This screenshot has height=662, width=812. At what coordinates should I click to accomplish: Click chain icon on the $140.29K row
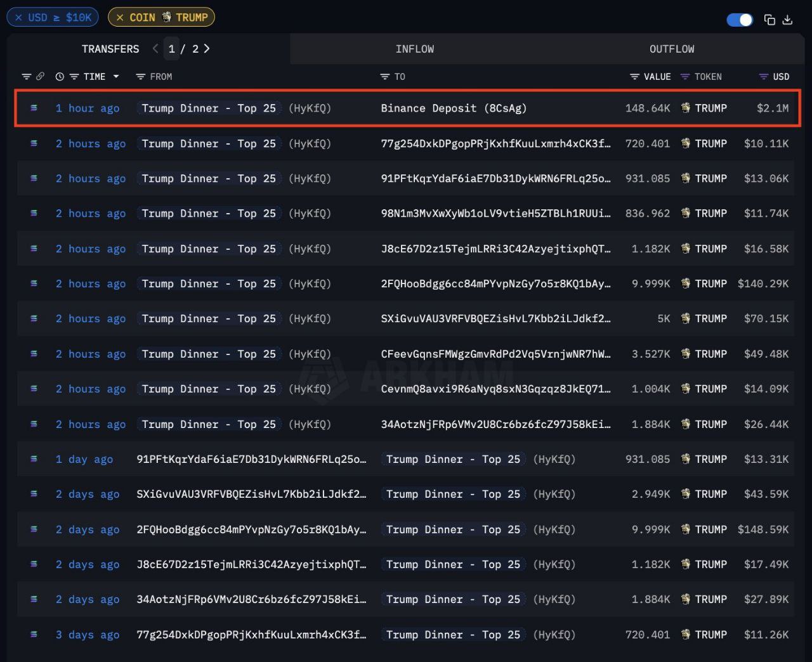tap(34, 283)
